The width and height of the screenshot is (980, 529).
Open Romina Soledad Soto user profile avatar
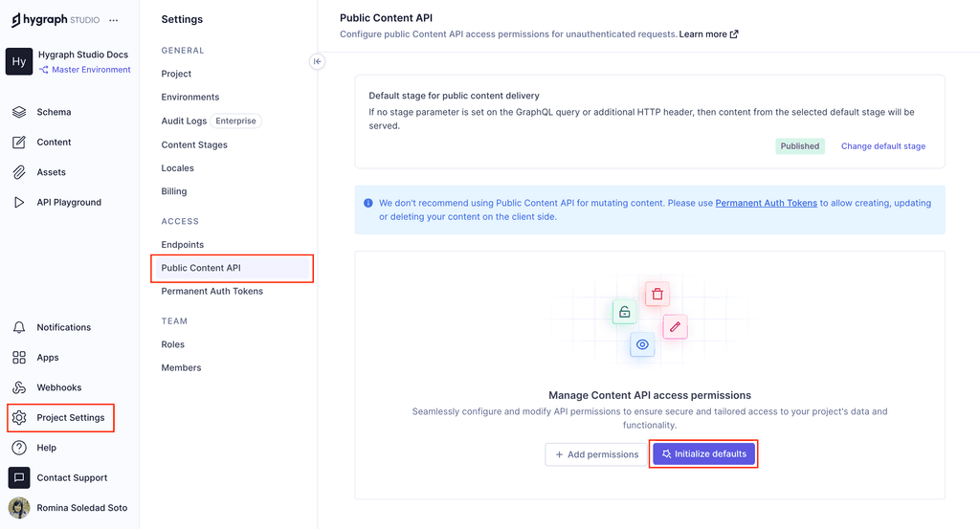(19, 508)
